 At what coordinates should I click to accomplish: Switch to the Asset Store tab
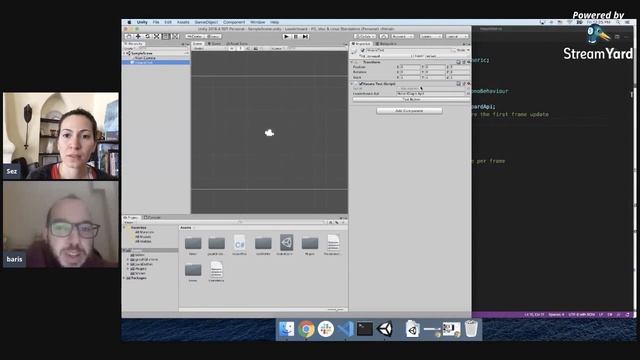pos(237,44)
